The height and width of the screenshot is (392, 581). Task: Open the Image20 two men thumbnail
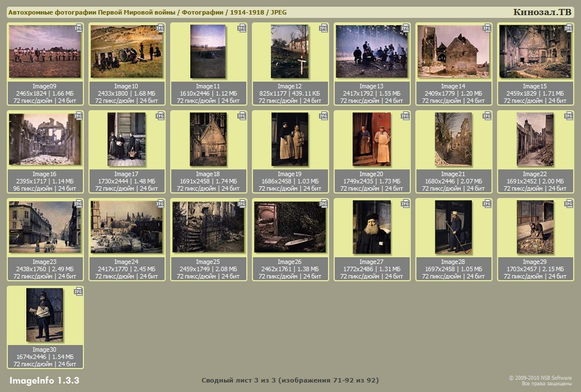coord(371,139)
